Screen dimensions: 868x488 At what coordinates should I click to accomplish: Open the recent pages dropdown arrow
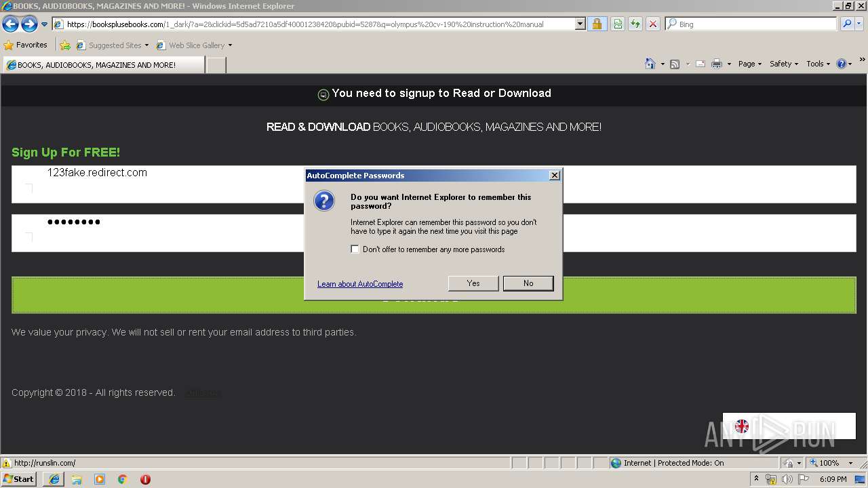pos(45,24)
